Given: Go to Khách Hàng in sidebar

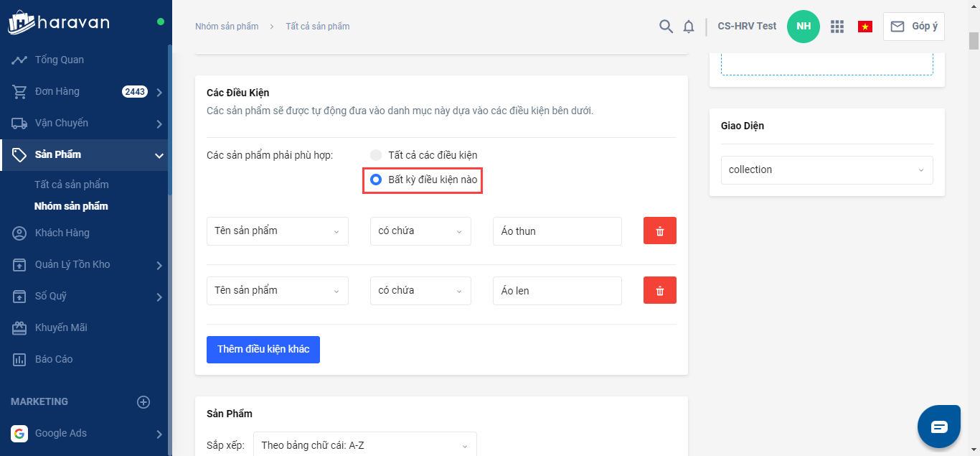Looking at the screenshot, I should (x=62, y=233).
